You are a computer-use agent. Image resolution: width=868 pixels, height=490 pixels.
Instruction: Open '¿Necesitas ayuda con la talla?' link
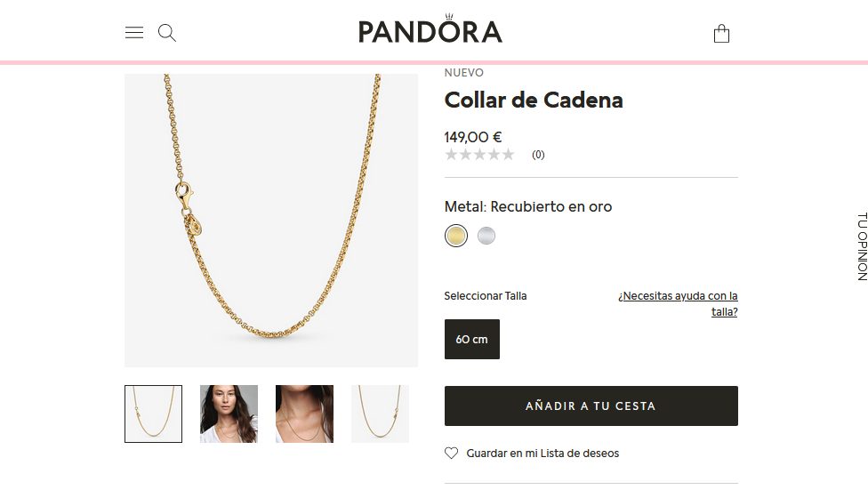[678, 303]
